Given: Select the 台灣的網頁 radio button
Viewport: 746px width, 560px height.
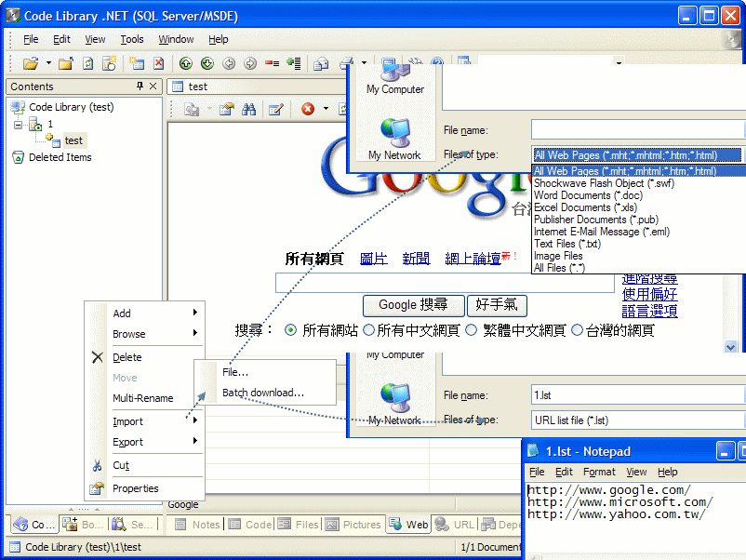Looking at the screenshot, I should [577, 329].
